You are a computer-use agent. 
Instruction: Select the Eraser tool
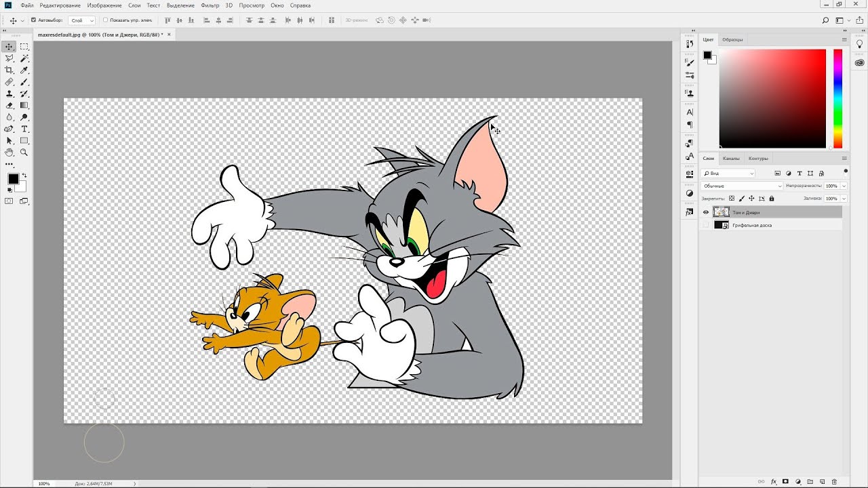(x=9, y=105)
